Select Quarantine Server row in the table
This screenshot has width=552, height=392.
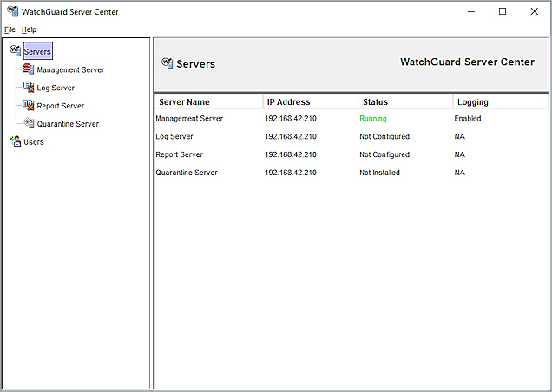pyautogui.click(x=187, y=173)
